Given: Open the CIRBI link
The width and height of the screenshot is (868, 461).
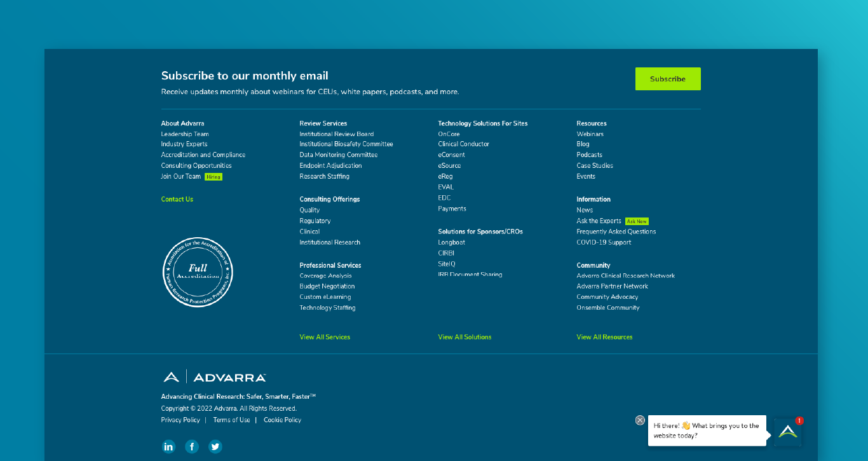Looking at the screenshot, I should pos(446,254).
